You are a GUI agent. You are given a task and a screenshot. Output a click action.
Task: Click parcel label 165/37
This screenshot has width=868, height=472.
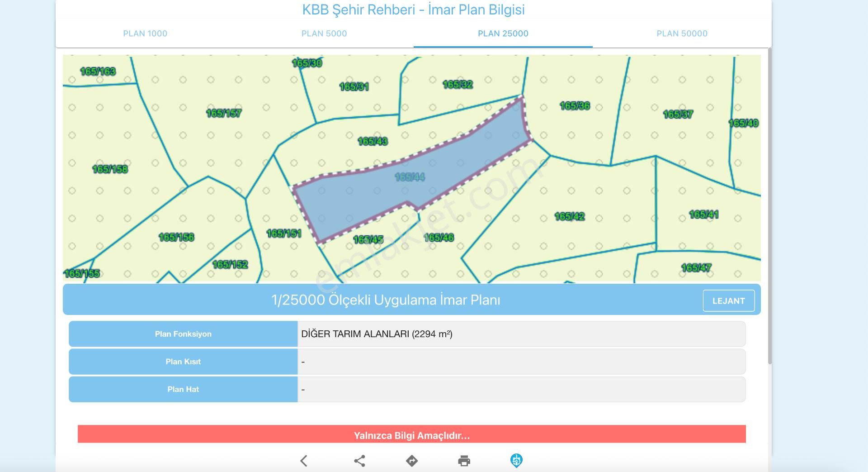click(678, 114)
